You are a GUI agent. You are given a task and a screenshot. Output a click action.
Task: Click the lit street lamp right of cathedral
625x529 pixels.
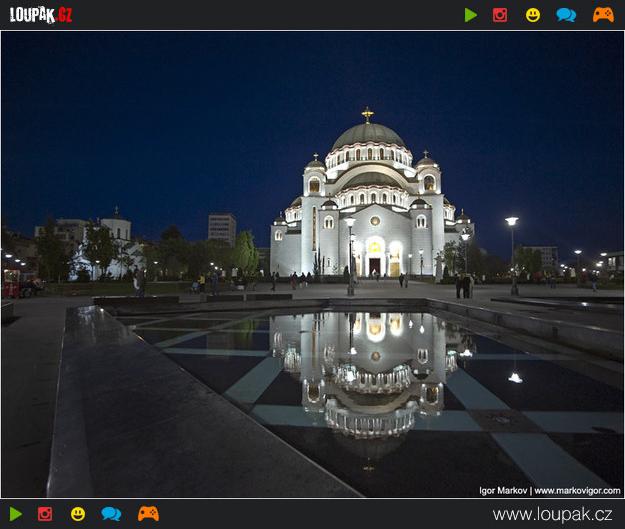pyautogui.click(x=512, y=222)
